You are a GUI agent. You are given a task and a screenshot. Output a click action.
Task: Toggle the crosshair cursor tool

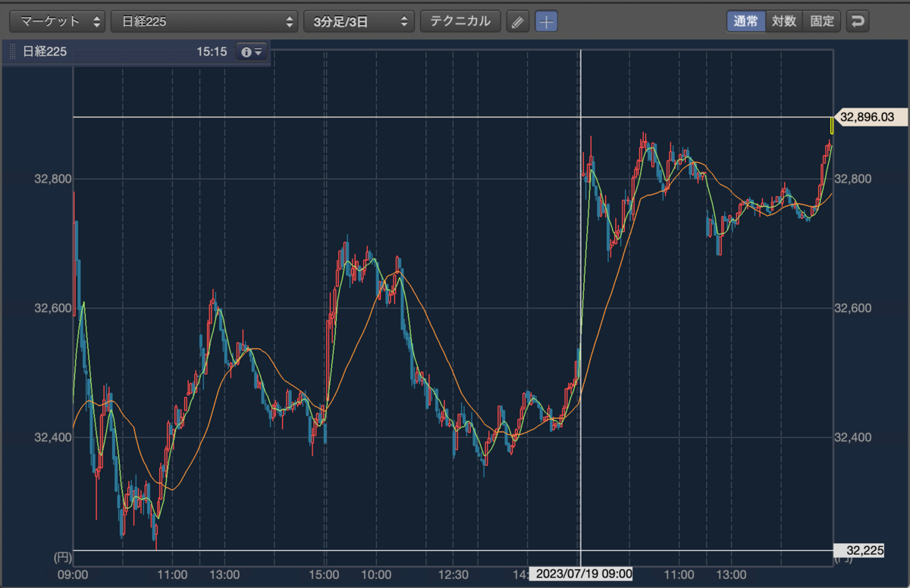click(x=546, y=21)
